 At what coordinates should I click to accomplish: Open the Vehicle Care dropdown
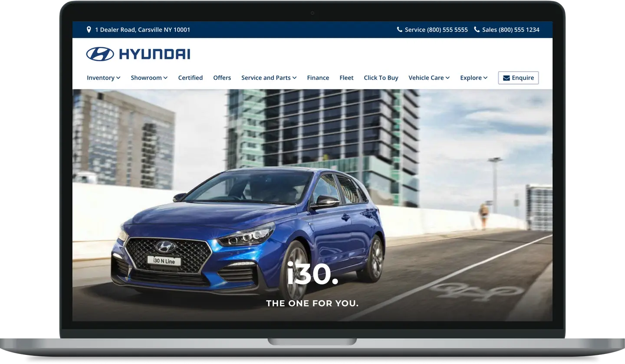tap(429, 78)
